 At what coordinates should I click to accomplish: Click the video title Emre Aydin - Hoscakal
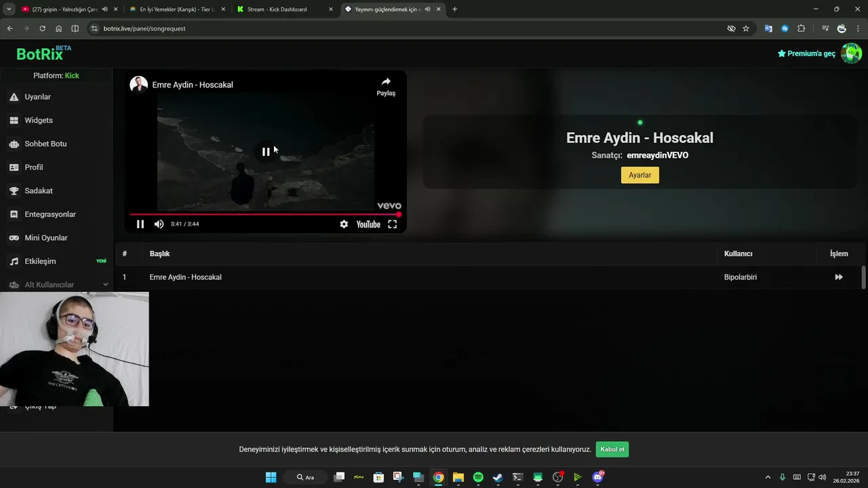click(193, 85)
